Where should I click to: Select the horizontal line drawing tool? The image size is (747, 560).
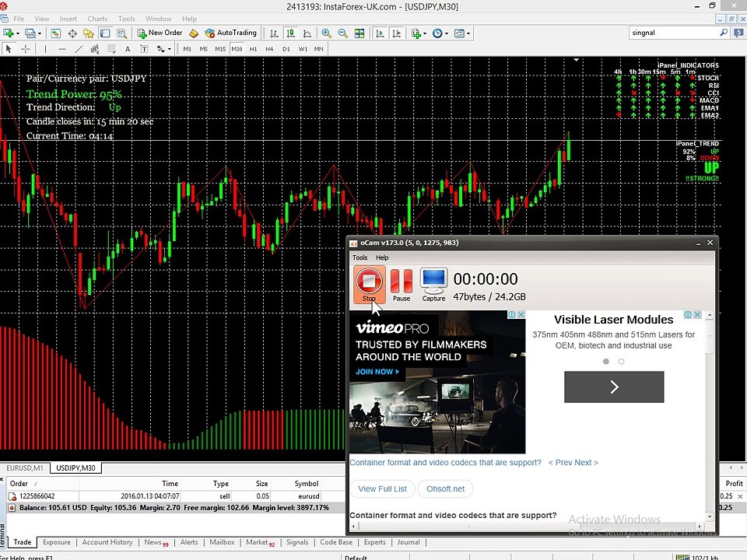62,48
